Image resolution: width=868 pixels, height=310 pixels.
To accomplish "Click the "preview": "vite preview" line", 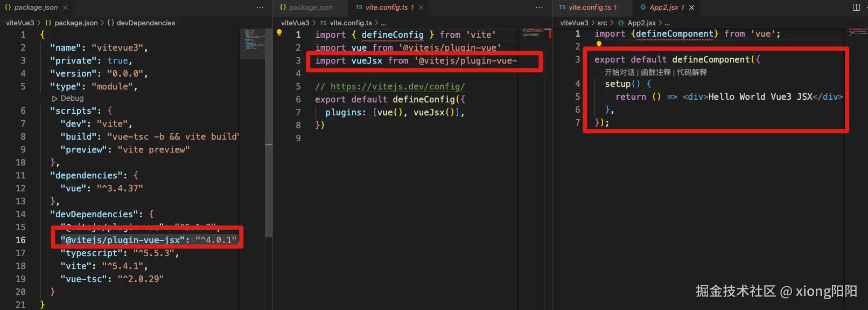I will (x=125, y=149).
